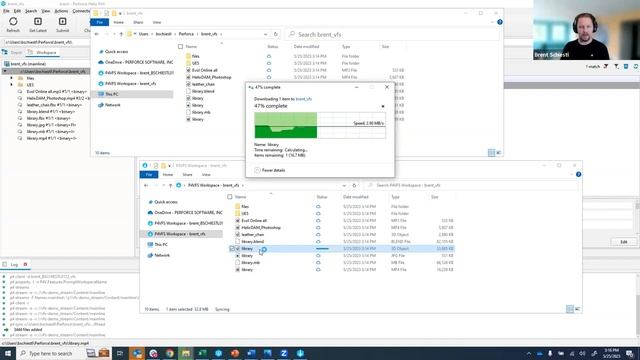The image size is (640, 360).
Task: Open Zoom from the taskbar
Action: [x=284, y=353]
